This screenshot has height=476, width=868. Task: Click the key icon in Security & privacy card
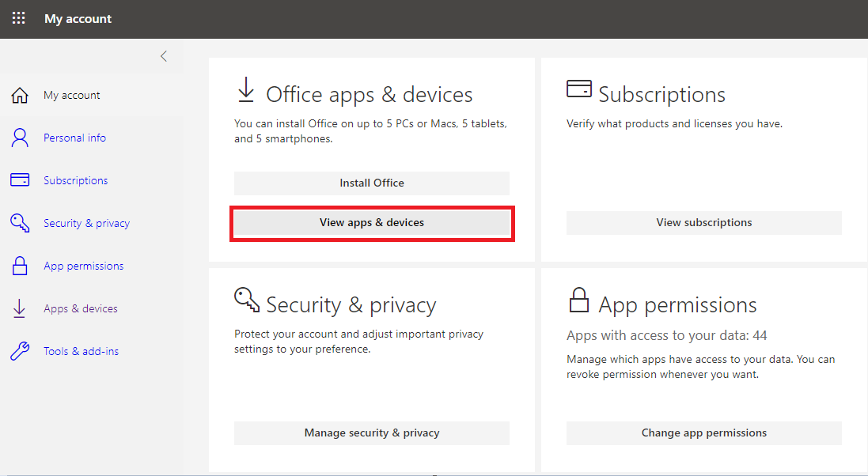(x=247, y=300)
